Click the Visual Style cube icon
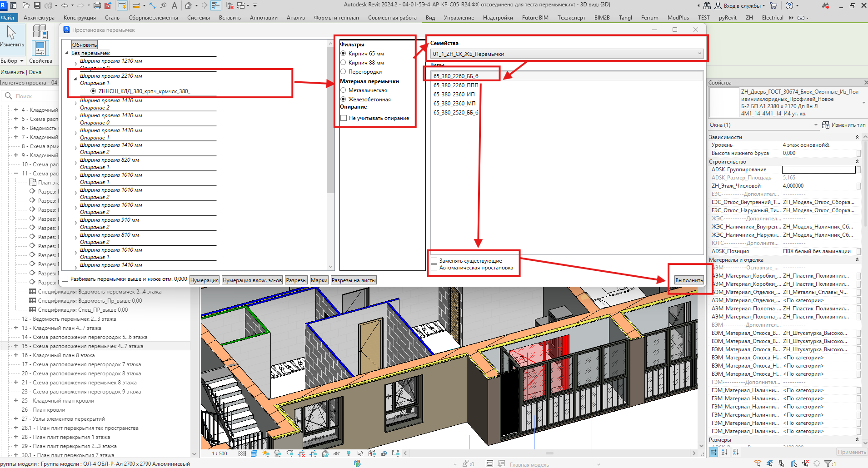Viewport: 868px width, 468px height. (x=254, y=453)
